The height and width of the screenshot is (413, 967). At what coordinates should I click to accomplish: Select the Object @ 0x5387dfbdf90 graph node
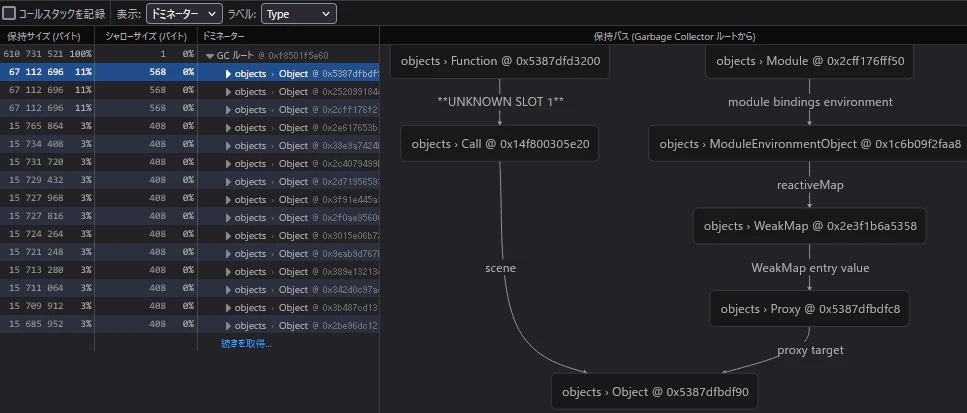[655, 391]
